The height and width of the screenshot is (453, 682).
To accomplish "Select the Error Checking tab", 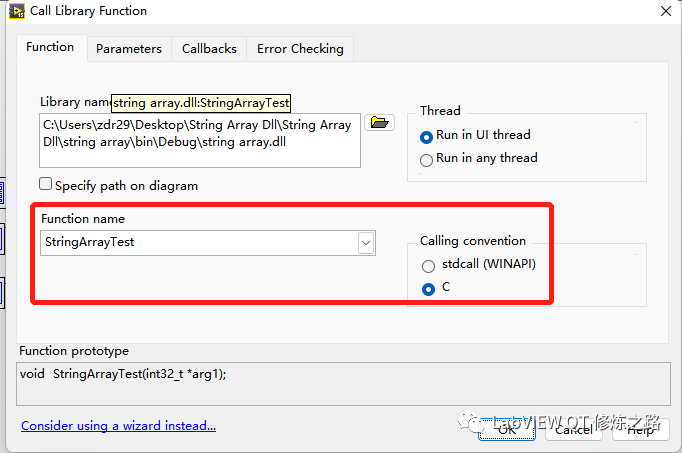I will point(300,48).
